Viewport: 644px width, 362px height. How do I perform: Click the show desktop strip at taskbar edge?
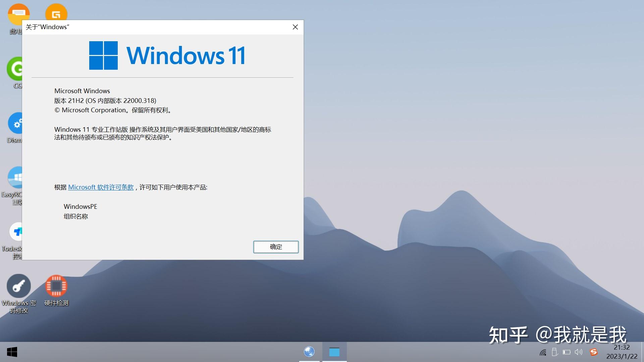[642, 352]
